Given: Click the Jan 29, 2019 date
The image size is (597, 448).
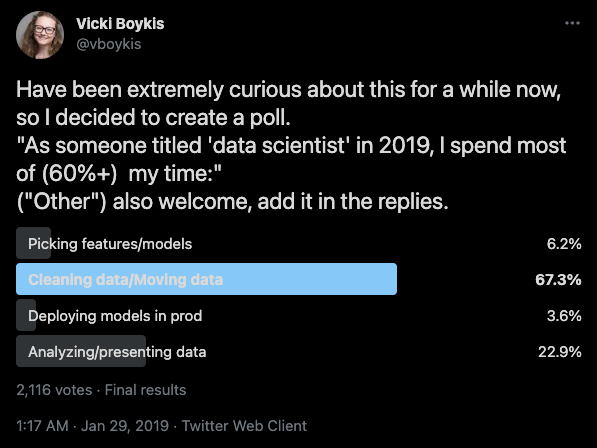Looking at the screenshot, I should (125, 426).
